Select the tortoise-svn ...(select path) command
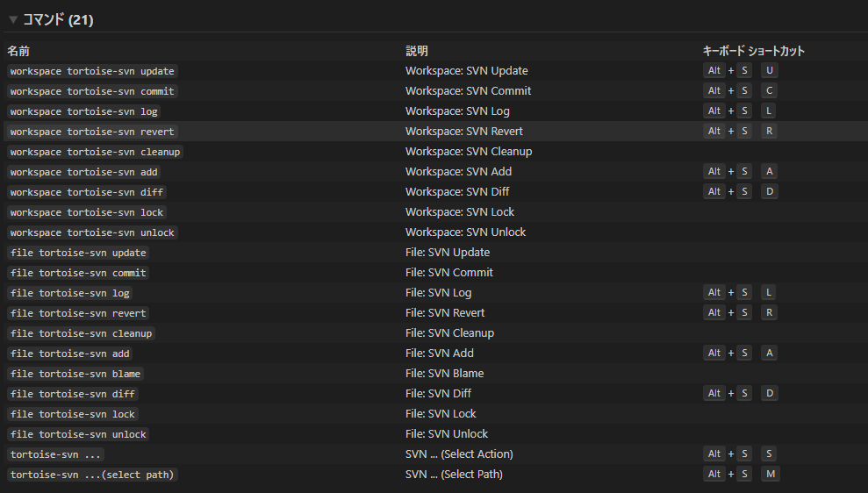This screenshot has width=868, height=493. (x=93, y=475)
